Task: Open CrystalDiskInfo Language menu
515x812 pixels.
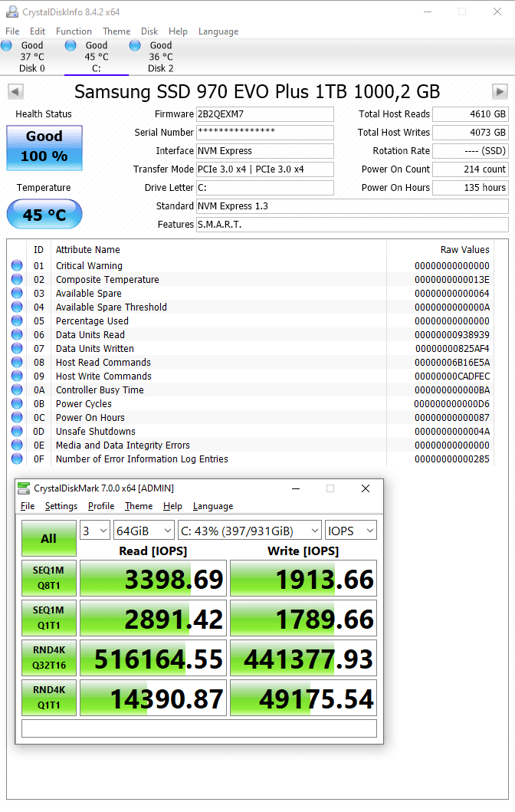Action: tap(218, 31)
